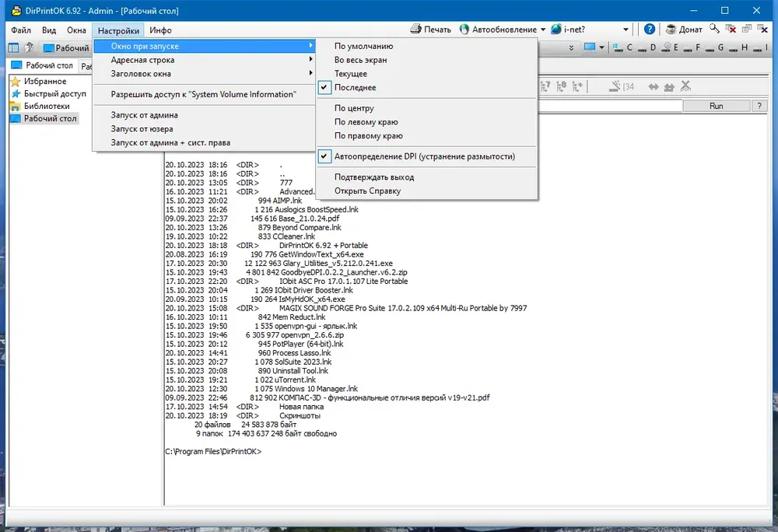Screen dimensions: 778x532
Task: Select drive E disc icon
Action: click(x=667, y=47)
